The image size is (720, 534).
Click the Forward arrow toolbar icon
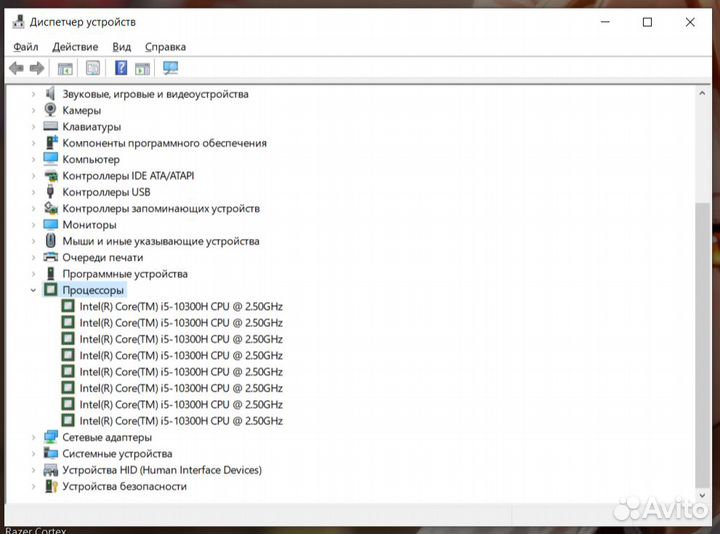[37, 68]
